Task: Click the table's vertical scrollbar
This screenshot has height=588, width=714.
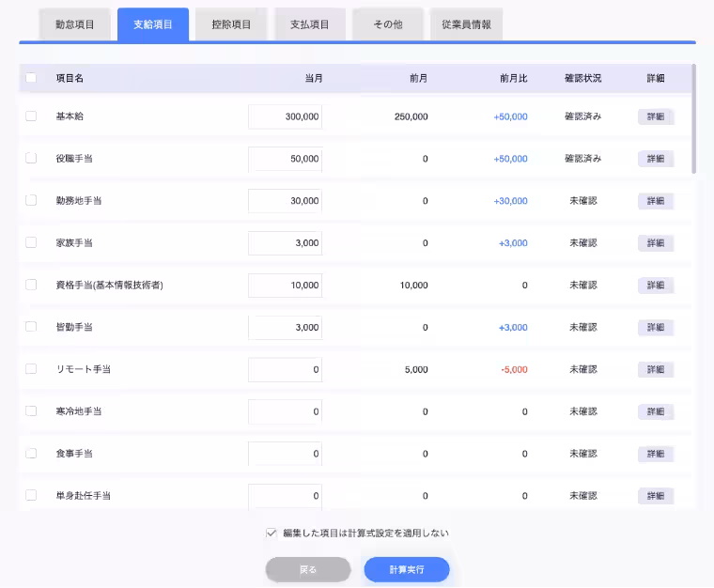Action: click(694, 120)
